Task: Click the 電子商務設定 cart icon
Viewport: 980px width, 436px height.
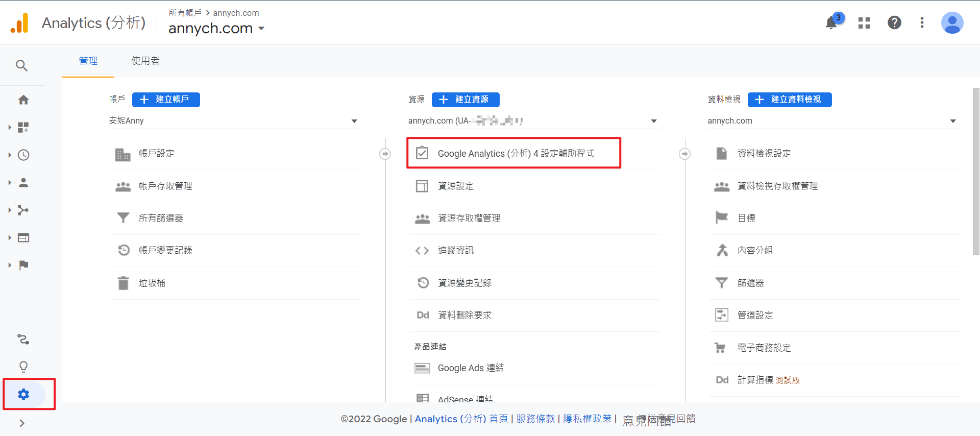Action: (x=720, y=348)
